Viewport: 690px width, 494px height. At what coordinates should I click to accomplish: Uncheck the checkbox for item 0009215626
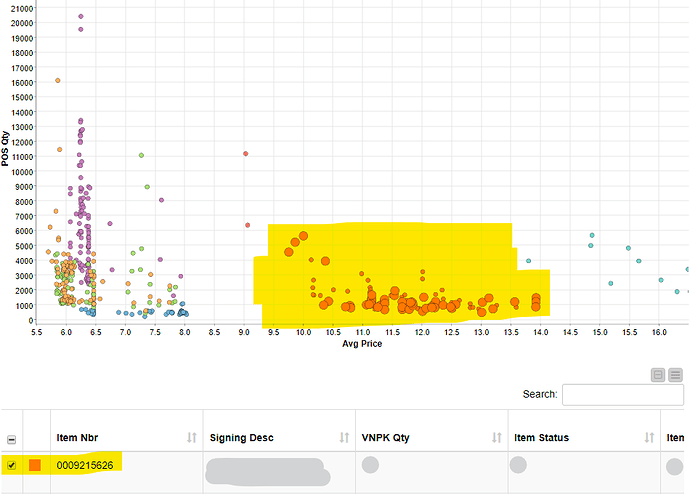point(11,465)
